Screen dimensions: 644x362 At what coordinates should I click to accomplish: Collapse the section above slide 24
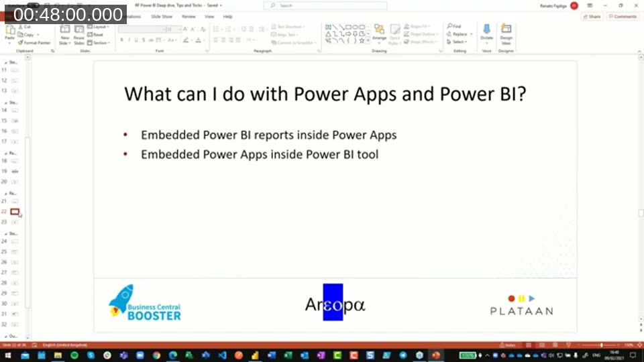6,233
